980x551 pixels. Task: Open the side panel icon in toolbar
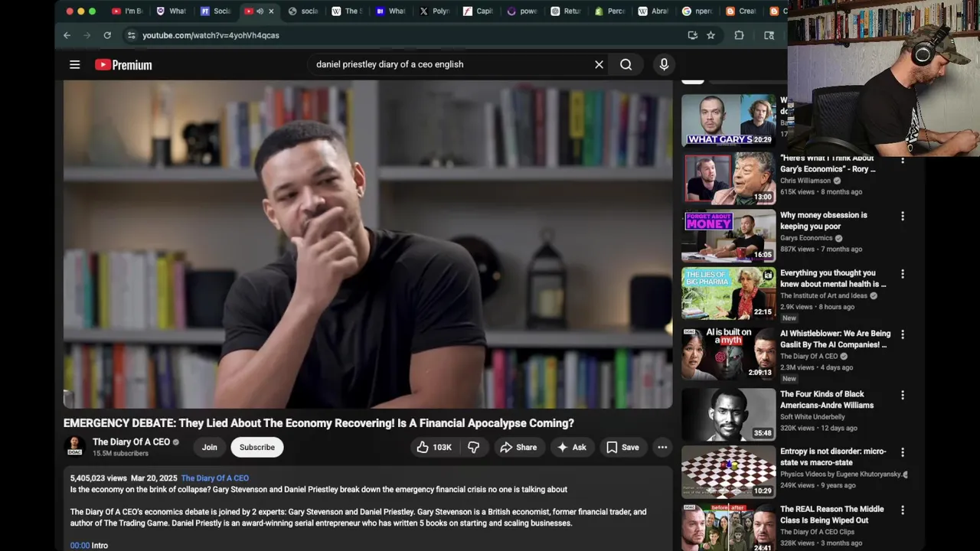pos(769,35)
